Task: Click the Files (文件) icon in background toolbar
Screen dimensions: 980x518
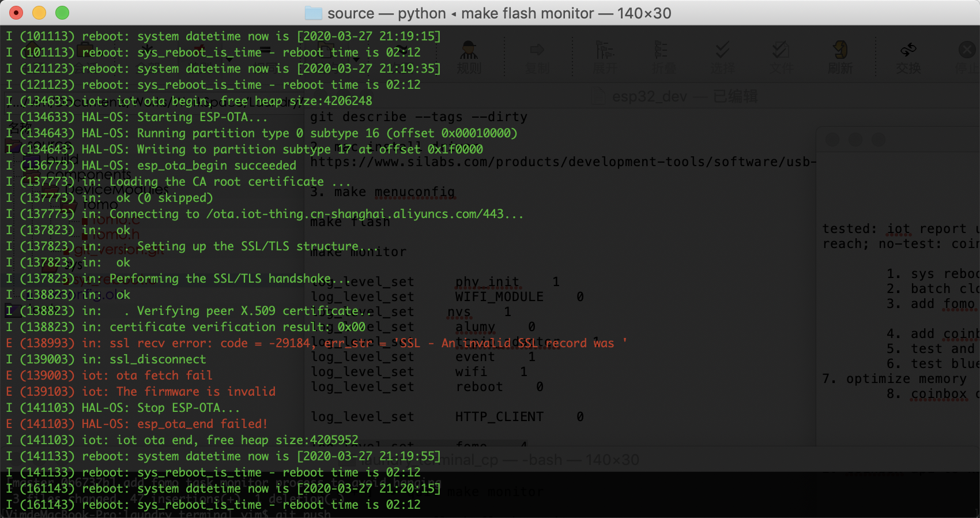Action: [x=781, y=50]
